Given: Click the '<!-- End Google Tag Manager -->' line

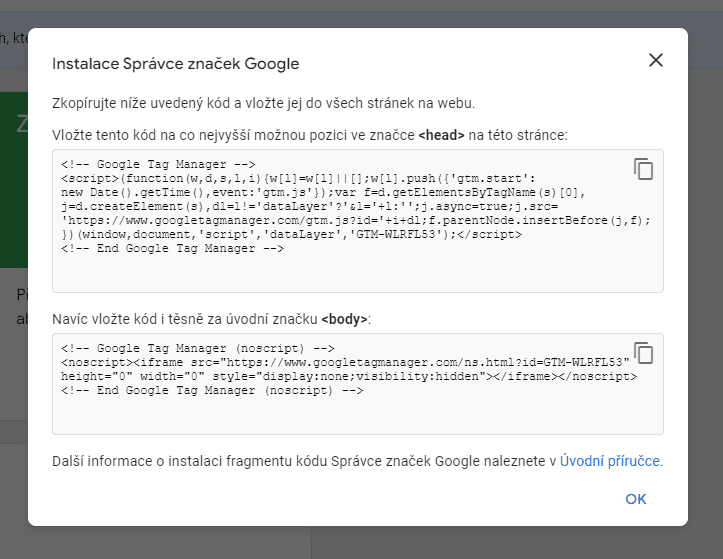Looking at the screenshot, I should pyautogui.click(x=172, y=249).
